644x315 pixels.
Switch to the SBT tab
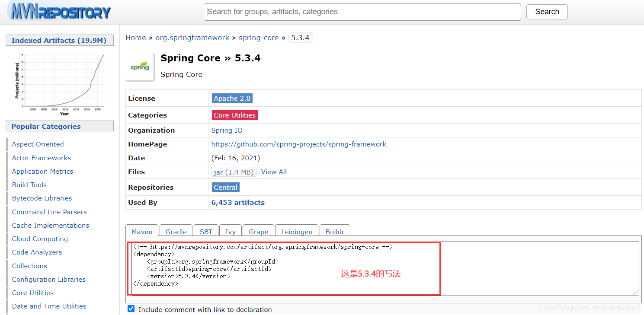pyautogui.click(x=206, y=232)
